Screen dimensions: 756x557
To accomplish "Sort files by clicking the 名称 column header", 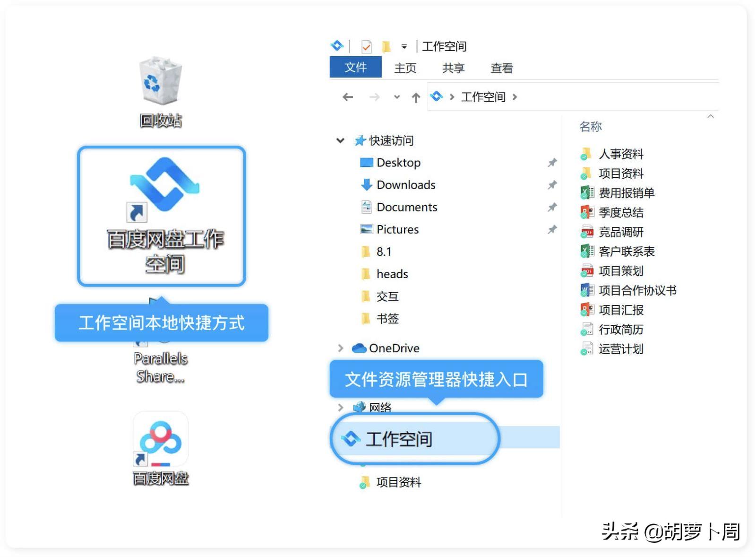I will tap(590, 126).
